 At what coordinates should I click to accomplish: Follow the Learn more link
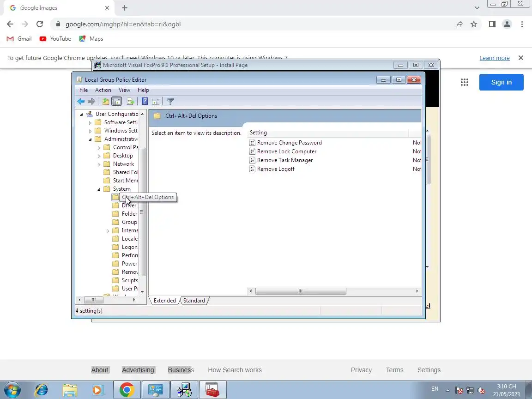[494, 58]
